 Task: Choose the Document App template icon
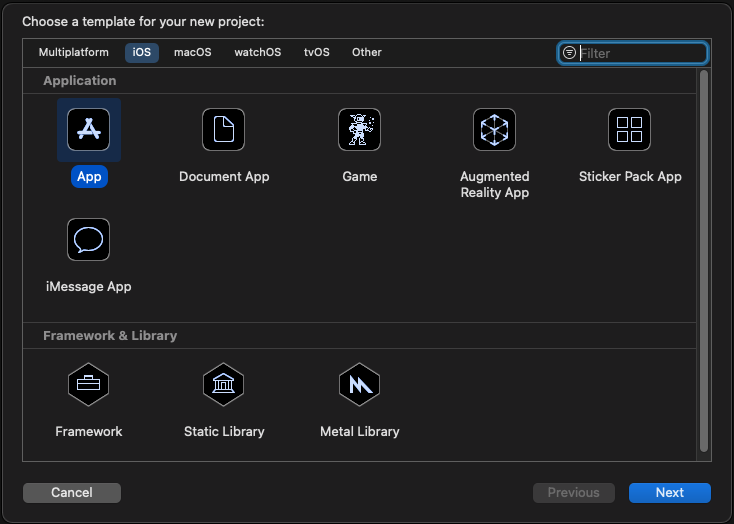(x=223, y=130)
